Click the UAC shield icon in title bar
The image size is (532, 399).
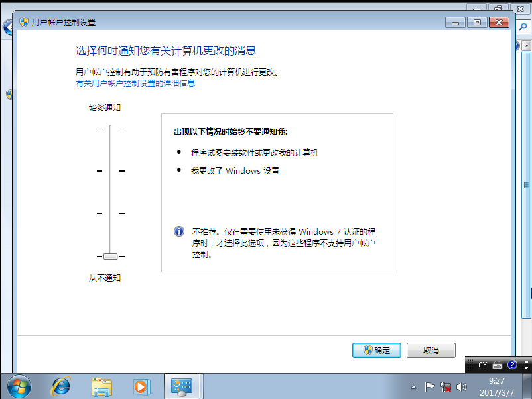(24, 23)
